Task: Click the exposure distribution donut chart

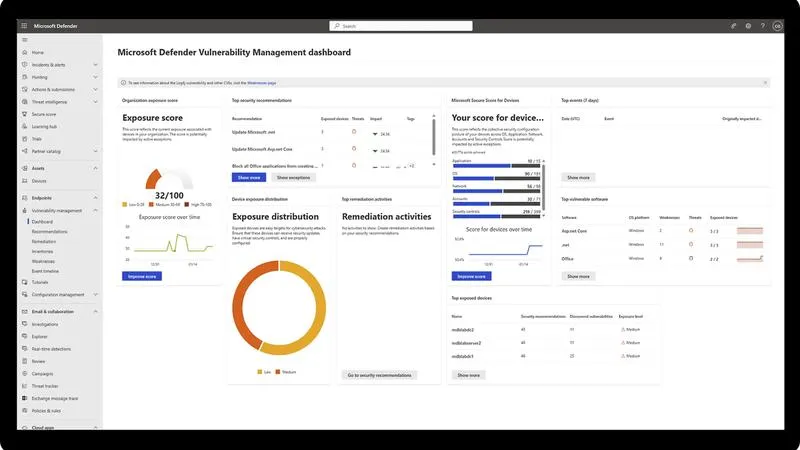Action: [x=279, y=308]
